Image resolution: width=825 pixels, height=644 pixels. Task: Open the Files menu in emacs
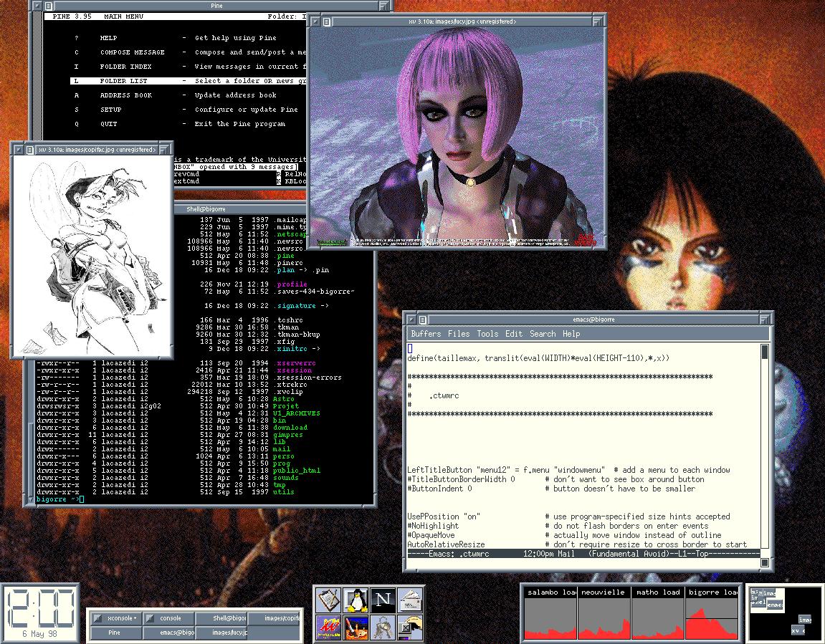pos(459,333)
